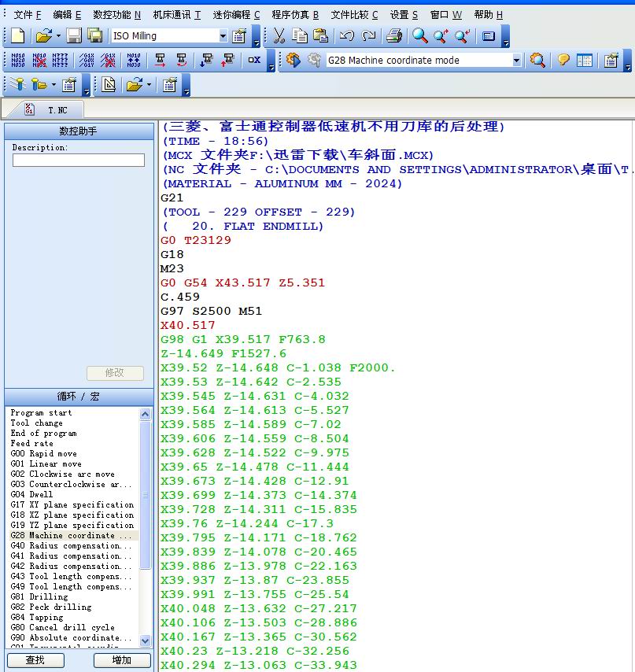Click the 'G0 T23129' code line
The image size is (635, 672).
(x=196, y=240)
